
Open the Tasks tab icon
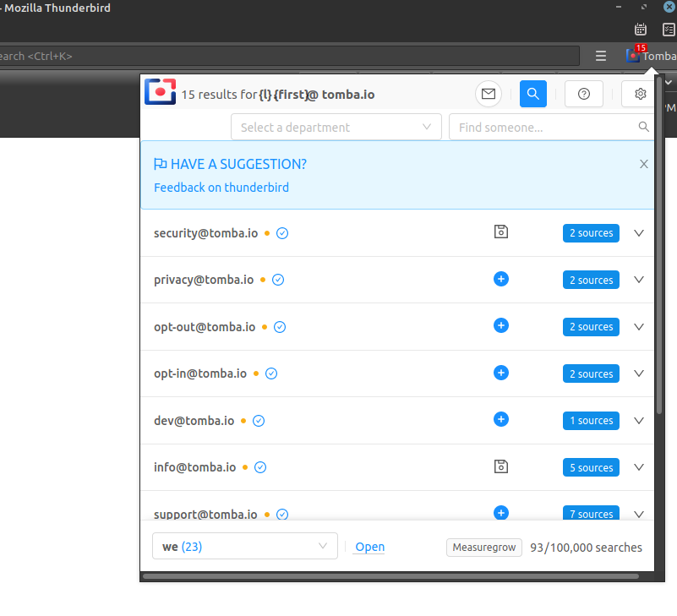coord(669,30)
